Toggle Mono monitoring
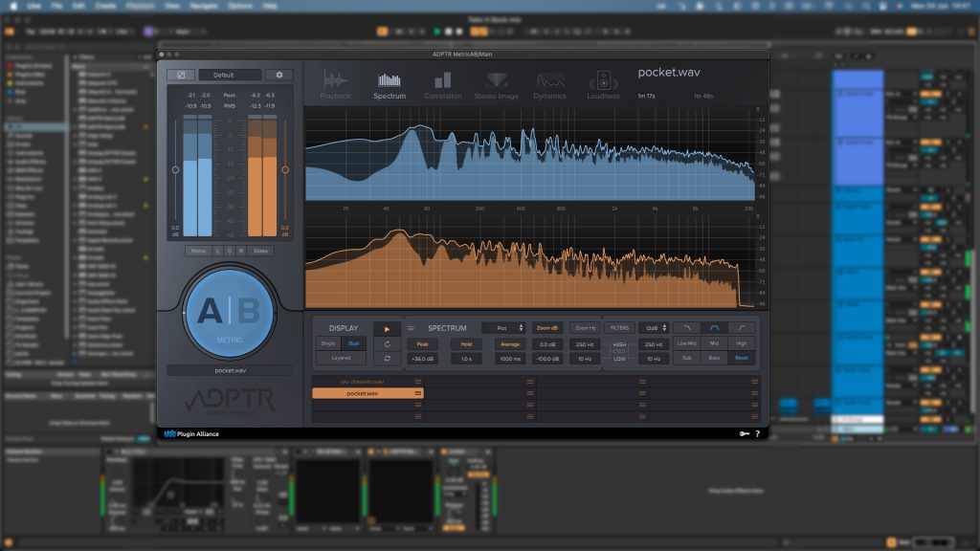 click(198, 251)
